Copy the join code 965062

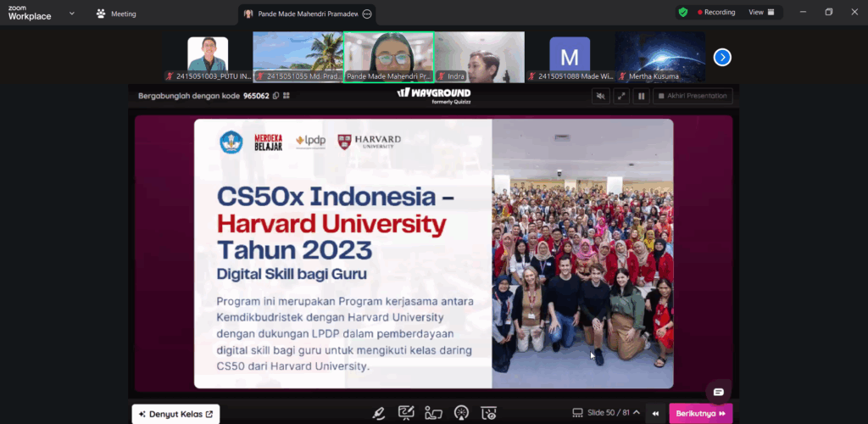(x=276, y=96)
